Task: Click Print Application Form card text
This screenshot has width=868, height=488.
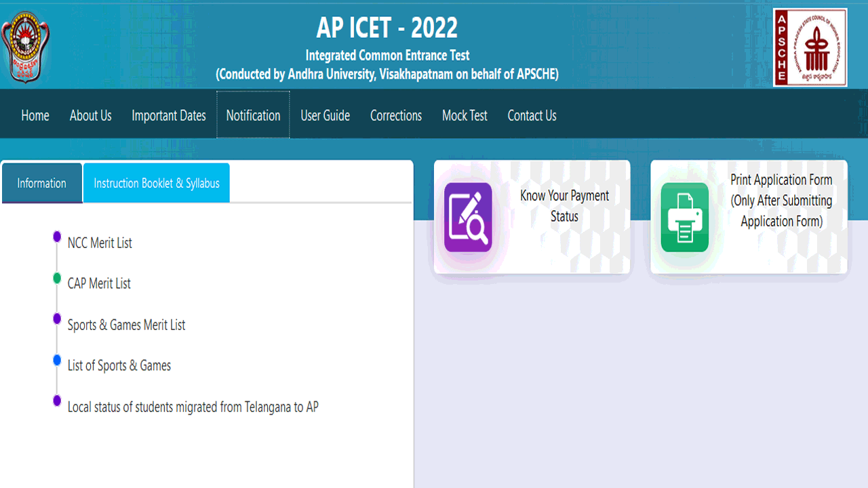Action: [x=781, y=201]
